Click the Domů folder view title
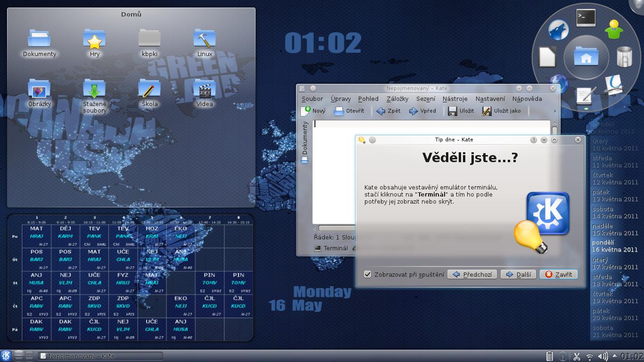The image size is (644, 362). [x=131, y=14]
